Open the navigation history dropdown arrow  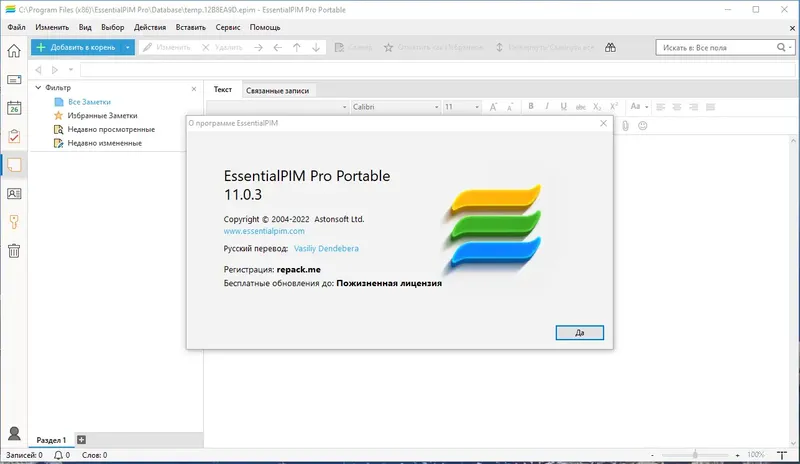(x=71, y=70)
